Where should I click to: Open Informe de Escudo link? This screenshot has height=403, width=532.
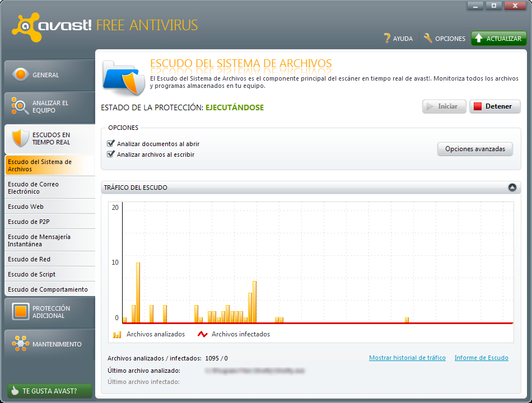(481, 358)
